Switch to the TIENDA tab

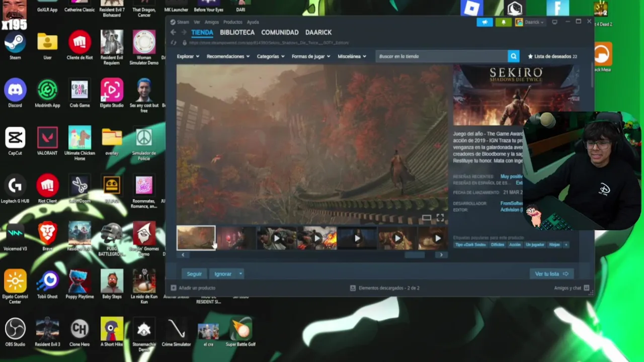tap(202, 32)
